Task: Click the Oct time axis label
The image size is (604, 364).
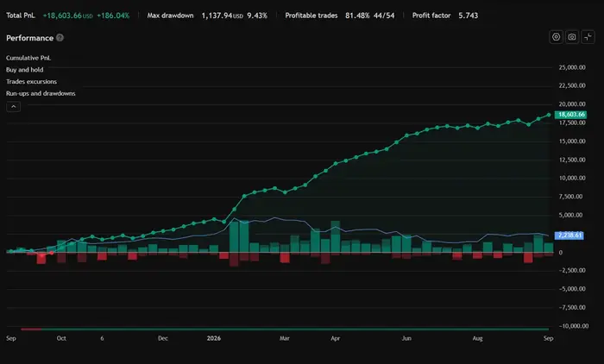Action: pyautogui.click(x=61, y=338)
